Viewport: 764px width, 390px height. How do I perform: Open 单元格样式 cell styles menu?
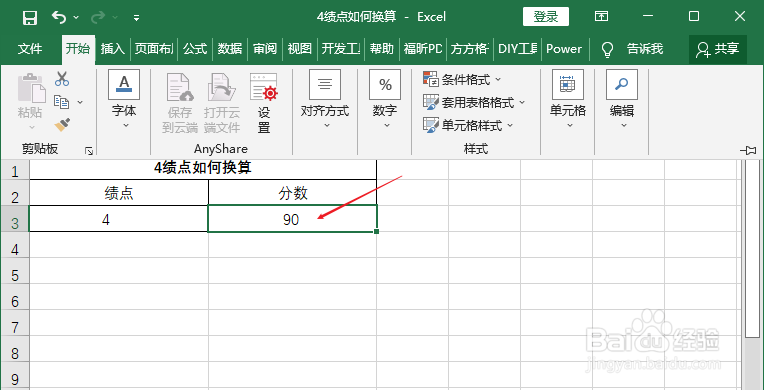coord(468,126)
